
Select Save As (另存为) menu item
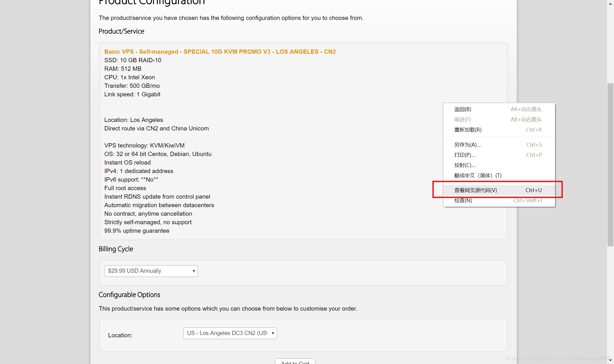pos(468,145)
